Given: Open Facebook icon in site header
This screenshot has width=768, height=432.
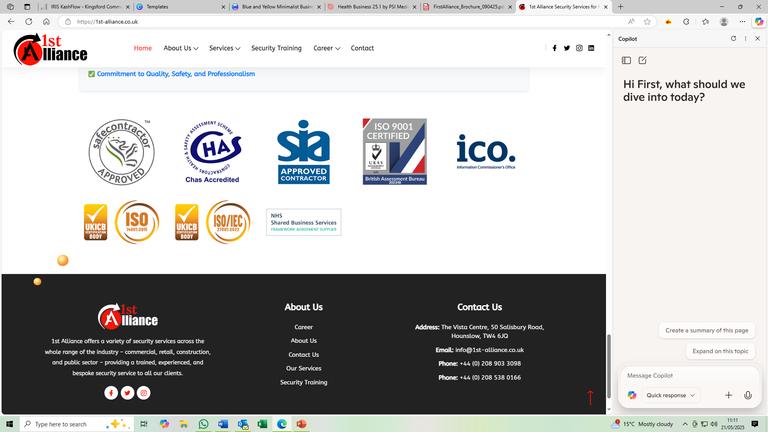Looking at the screenshot, I should 554,48.
